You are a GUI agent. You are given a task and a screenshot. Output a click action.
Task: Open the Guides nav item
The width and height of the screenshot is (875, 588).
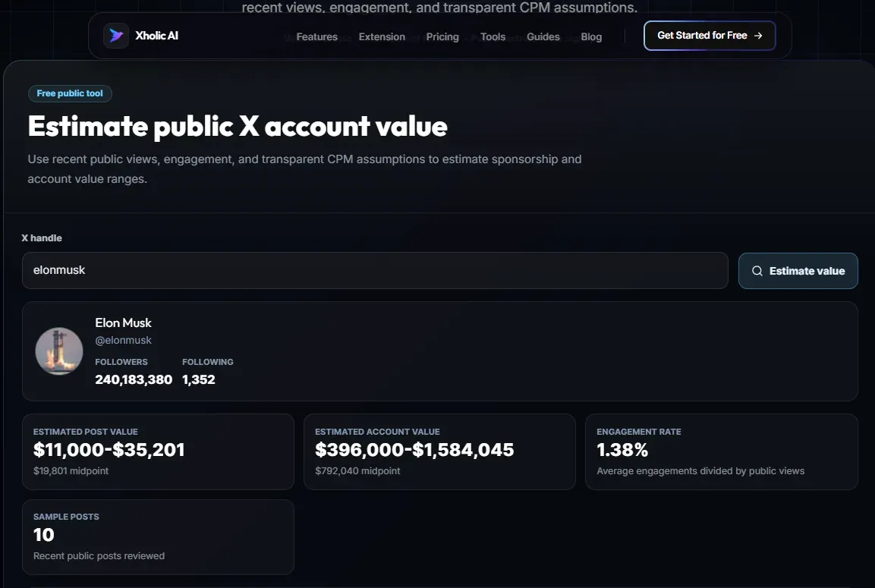point(543,37)
